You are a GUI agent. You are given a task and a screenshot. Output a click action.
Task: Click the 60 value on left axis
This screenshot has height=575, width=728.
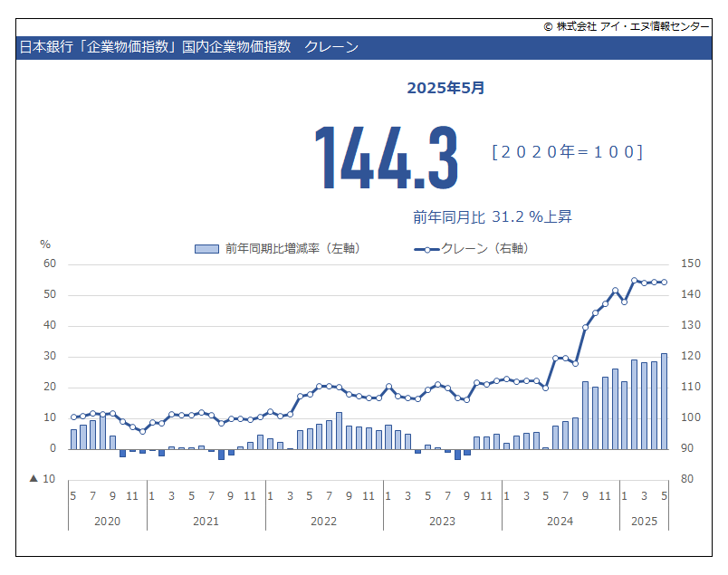pos(50,264)
